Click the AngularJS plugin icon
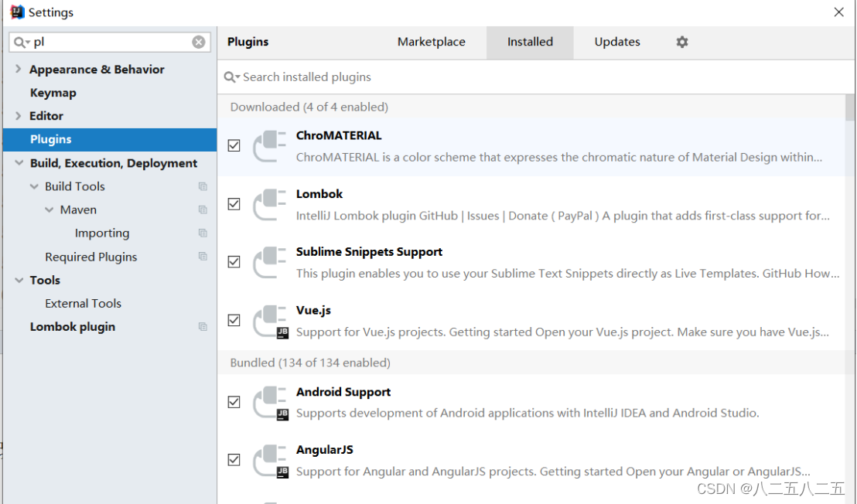857x504 pixels. point(269,461)
